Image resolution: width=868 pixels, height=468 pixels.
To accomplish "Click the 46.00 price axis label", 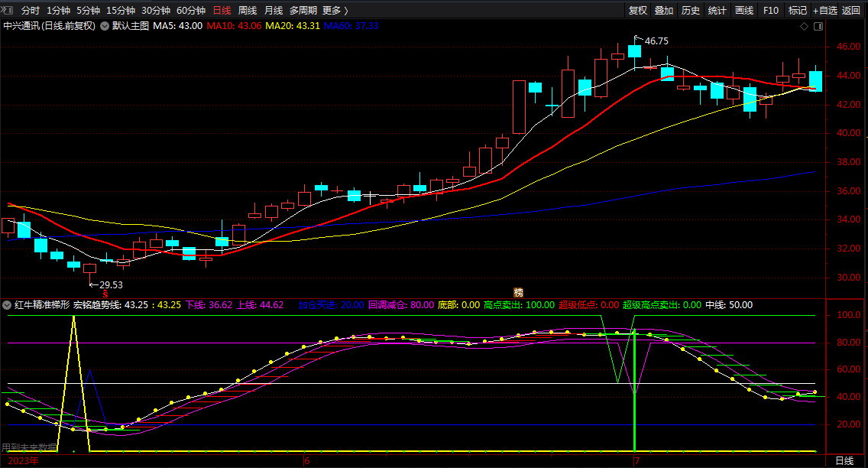I will (849, 47).
